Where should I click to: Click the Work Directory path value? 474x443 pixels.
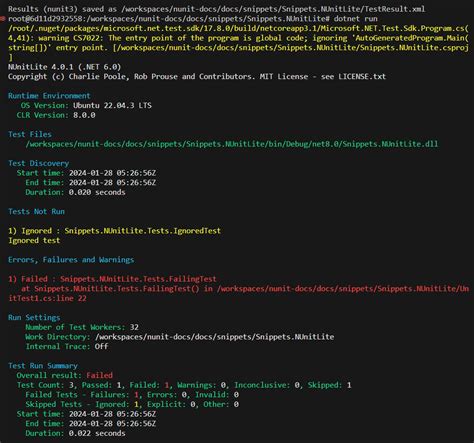[x=215, y=337]
